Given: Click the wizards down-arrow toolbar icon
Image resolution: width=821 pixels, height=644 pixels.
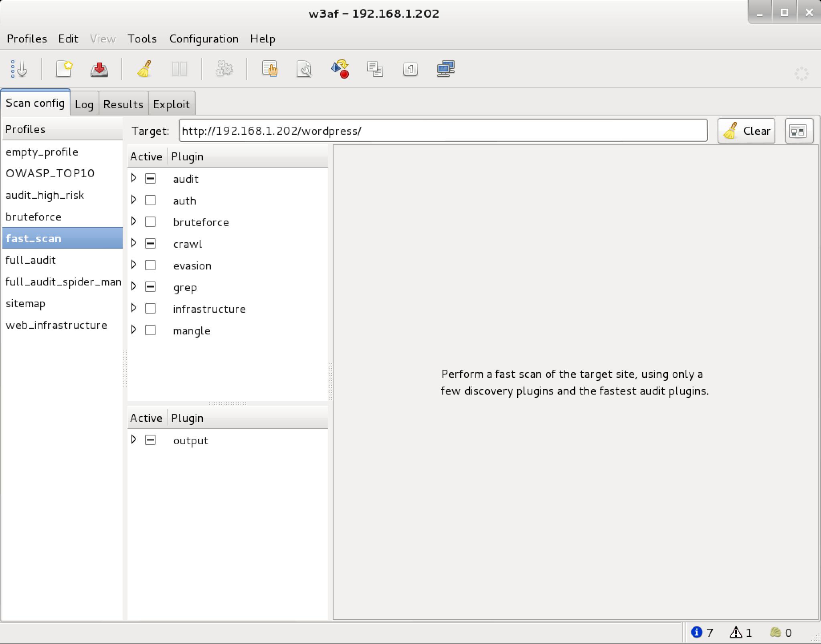Looking at the screenshot, I should click(19, 69).
